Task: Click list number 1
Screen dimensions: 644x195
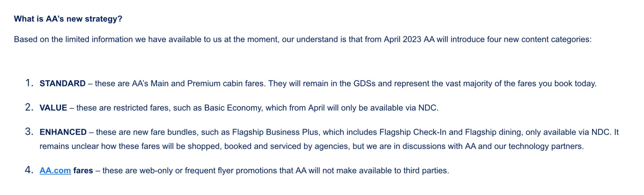Action: [29, 83]
